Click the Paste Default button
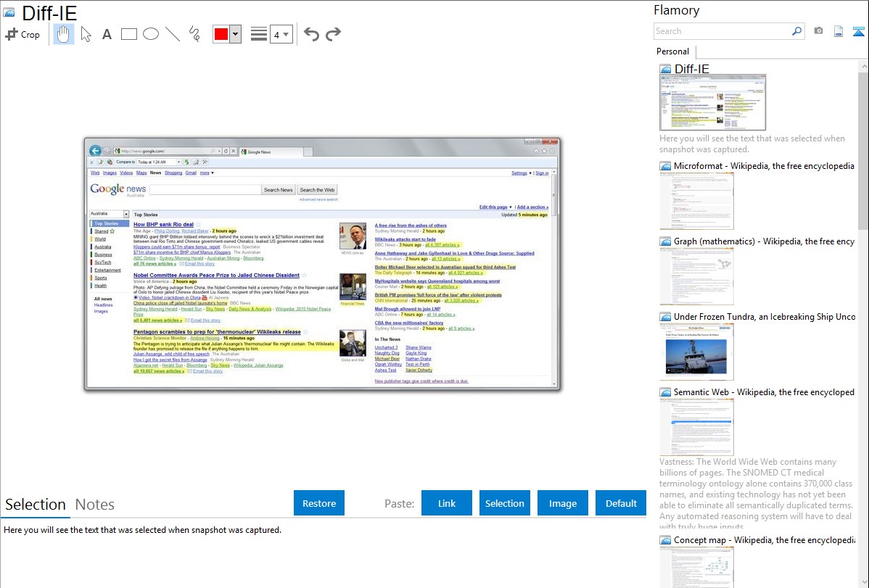This screenshot has width=869, height=588. click(x=621, y=503)
